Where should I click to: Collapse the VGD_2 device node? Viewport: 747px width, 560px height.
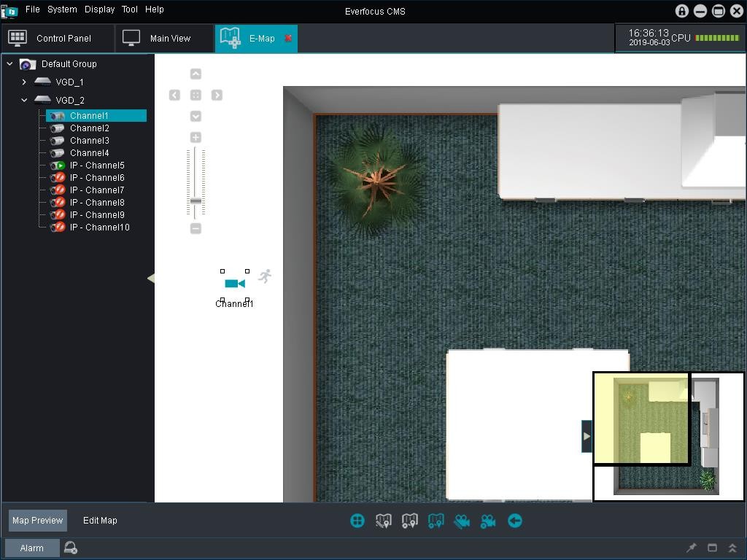pos(24,101)
